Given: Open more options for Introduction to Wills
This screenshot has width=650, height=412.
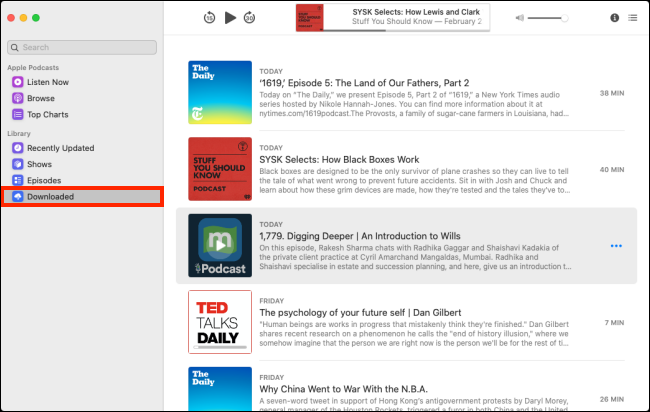Looking at the screenshot, I should coord(616,246).
